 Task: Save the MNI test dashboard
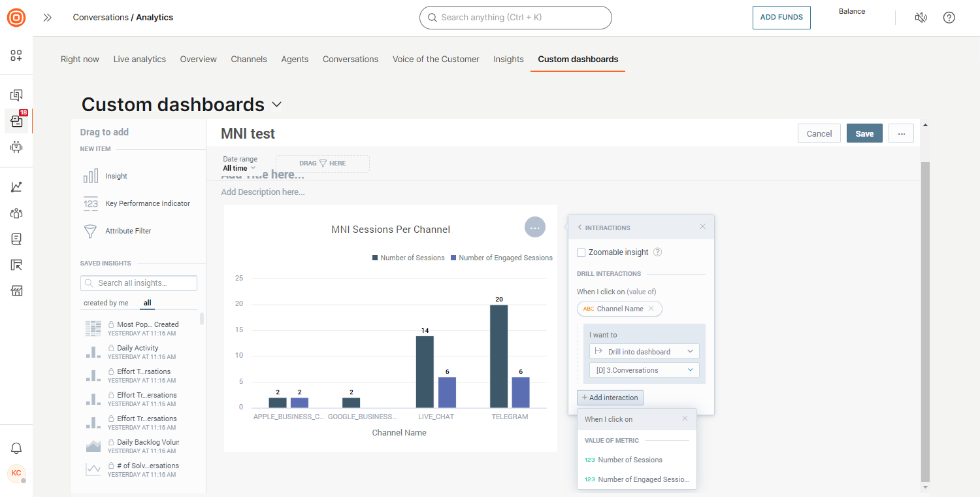[864, 133]
